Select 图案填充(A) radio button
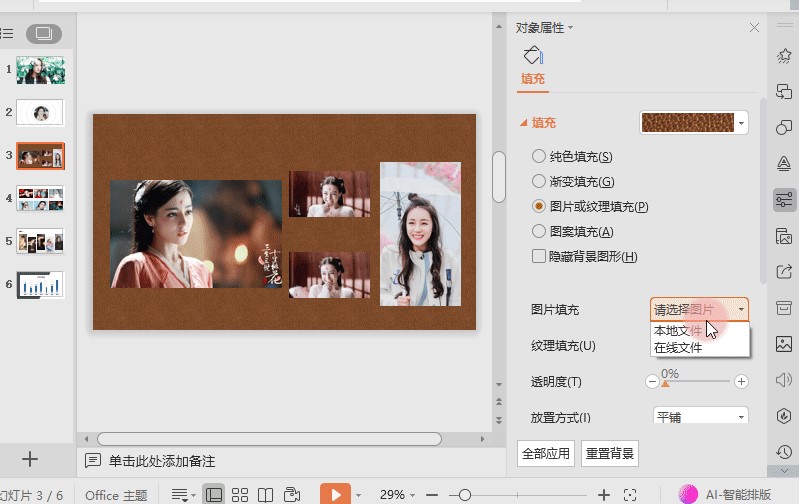The width and height of the screenshot is (800, 504). [x=538, y=231]
